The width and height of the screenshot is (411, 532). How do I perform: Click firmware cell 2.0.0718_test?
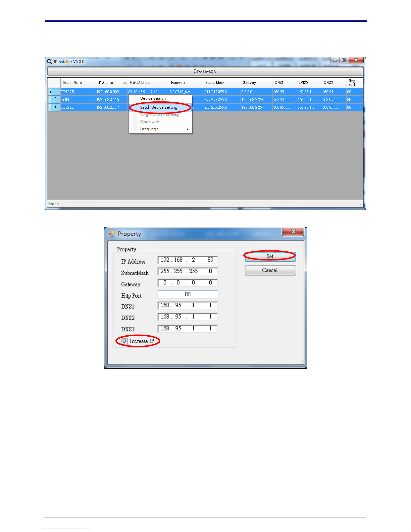[186, 92]
